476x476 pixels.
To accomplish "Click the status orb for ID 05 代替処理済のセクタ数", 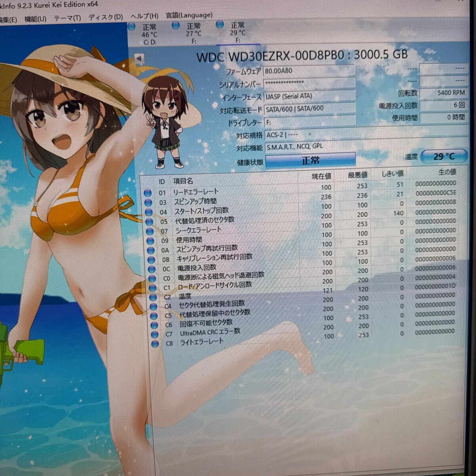I will (149, 222).
